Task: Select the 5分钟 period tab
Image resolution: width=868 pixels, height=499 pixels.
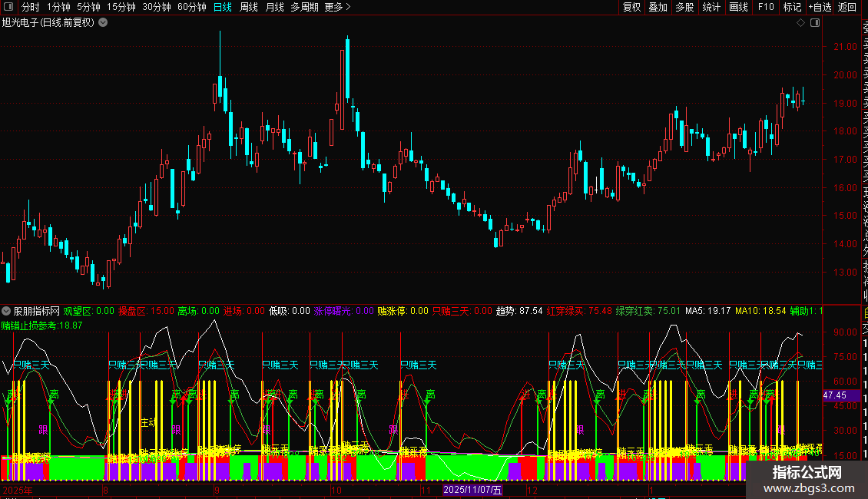Action: [x=88, y=7]
